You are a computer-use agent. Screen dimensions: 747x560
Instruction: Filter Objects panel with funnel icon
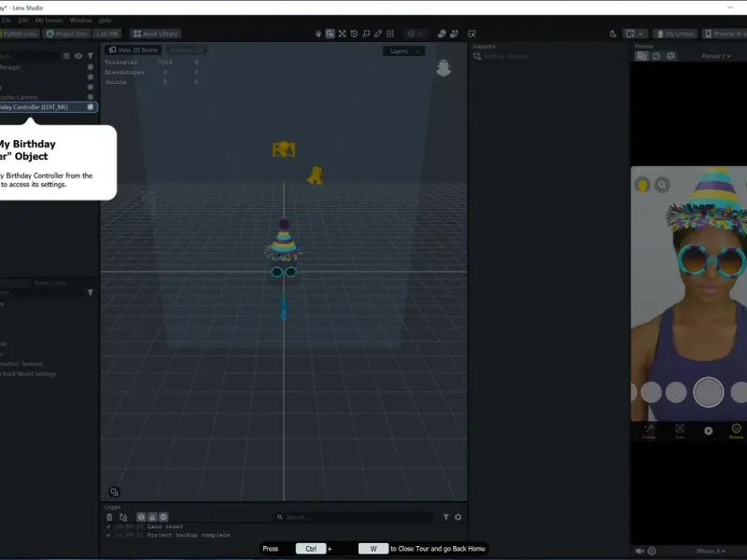click(x=91, y=56)
